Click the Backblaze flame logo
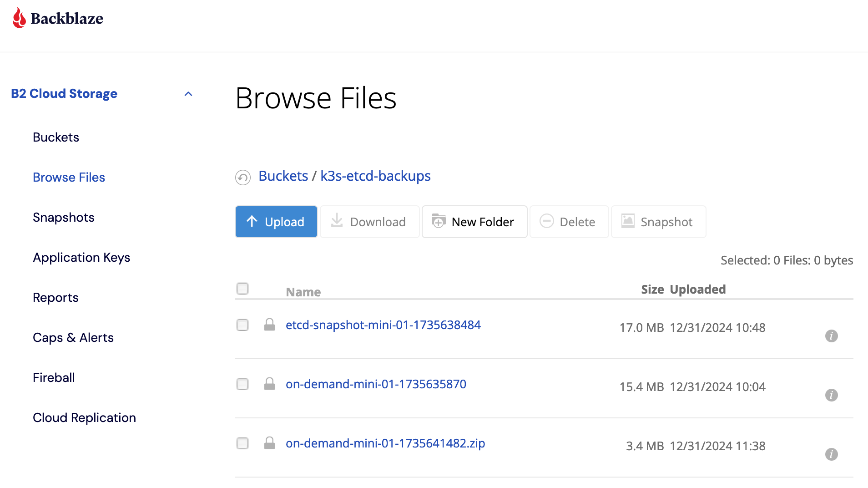 tap(19, 18)
